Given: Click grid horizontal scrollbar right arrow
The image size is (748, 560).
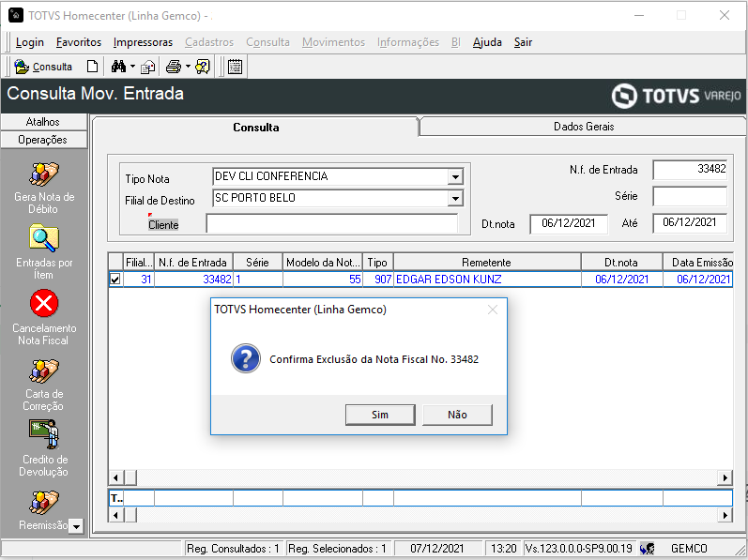Looking at the screenshot, I should point(725,477).
